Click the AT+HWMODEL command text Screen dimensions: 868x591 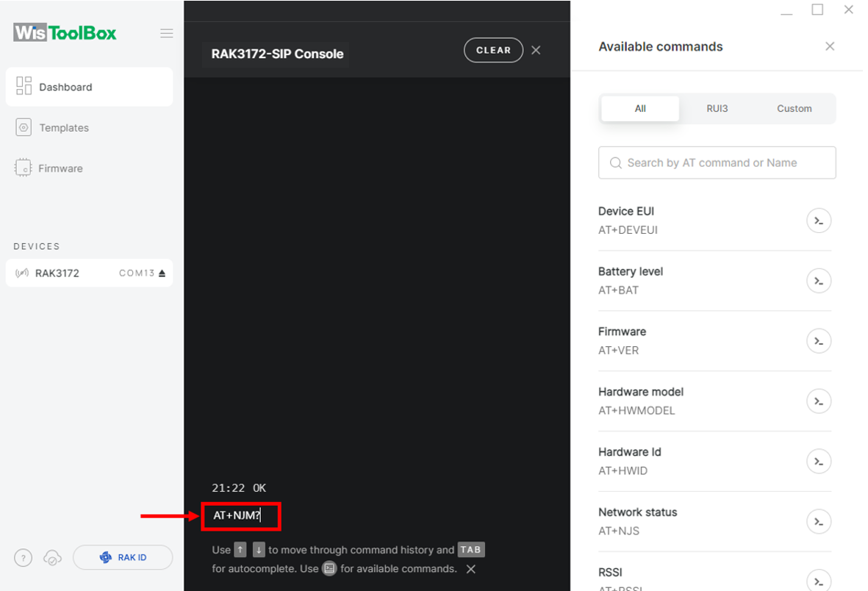pyautogui.click(x=636, y=410)
